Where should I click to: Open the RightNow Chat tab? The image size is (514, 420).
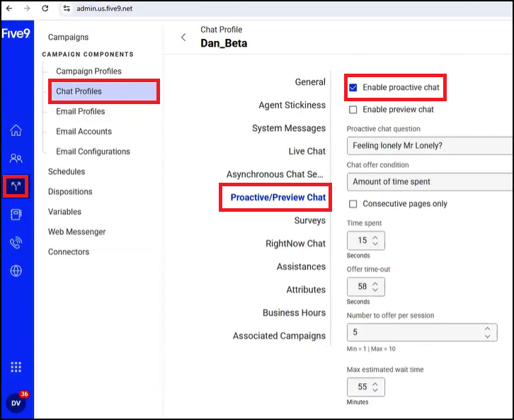[295, 244]
